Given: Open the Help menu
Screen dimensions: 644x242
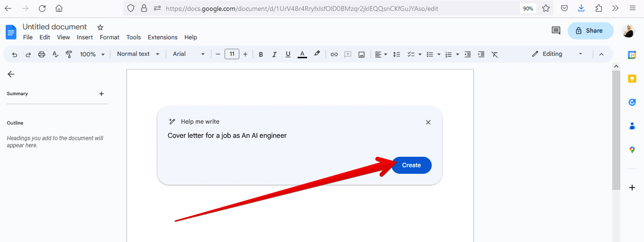Looking at the screenshot, I should tap(190, 37).
